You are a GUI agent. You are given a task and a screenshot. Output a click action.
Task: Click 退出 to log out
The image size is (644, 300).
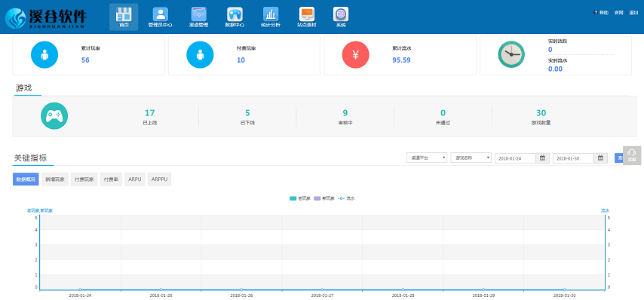click(x=633, y=13)
